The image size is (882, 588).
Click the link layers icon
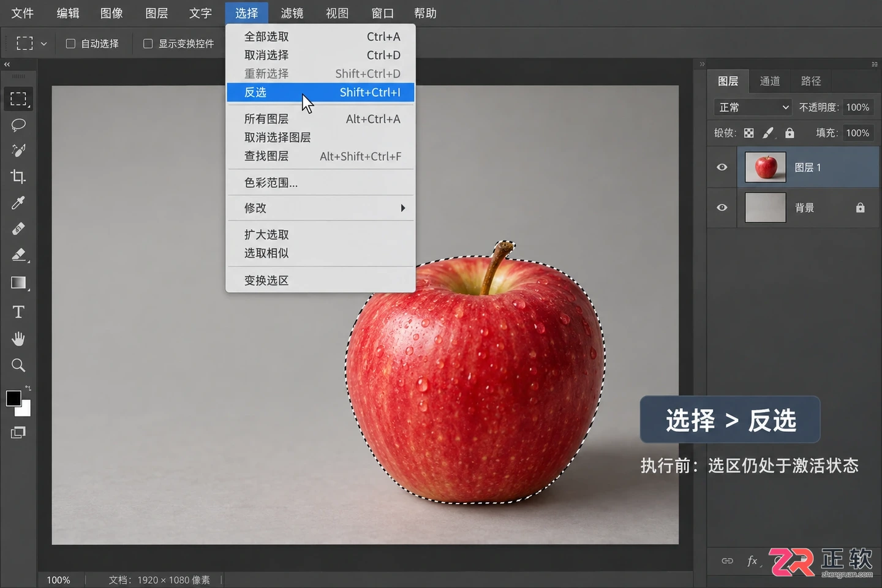tap(727, 560)
